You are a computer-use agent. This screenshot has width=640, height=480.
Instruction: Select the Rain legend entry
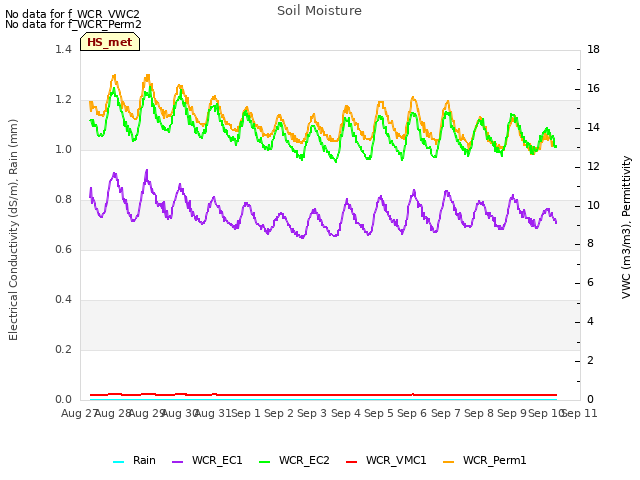135,460
